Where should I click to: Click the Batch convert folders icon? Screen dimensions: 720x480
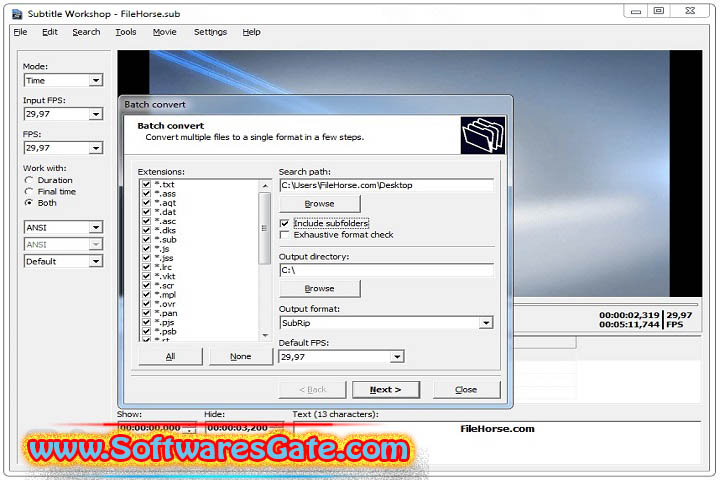pyautogui.click(x=483, y=136)
